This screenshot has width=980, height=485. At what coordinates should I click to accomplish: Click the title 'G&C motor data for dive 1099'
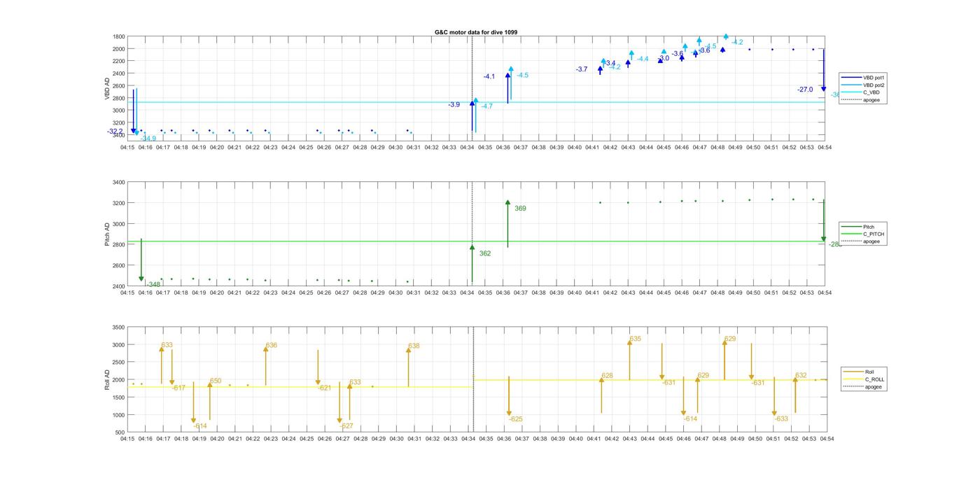click(476, 32)
